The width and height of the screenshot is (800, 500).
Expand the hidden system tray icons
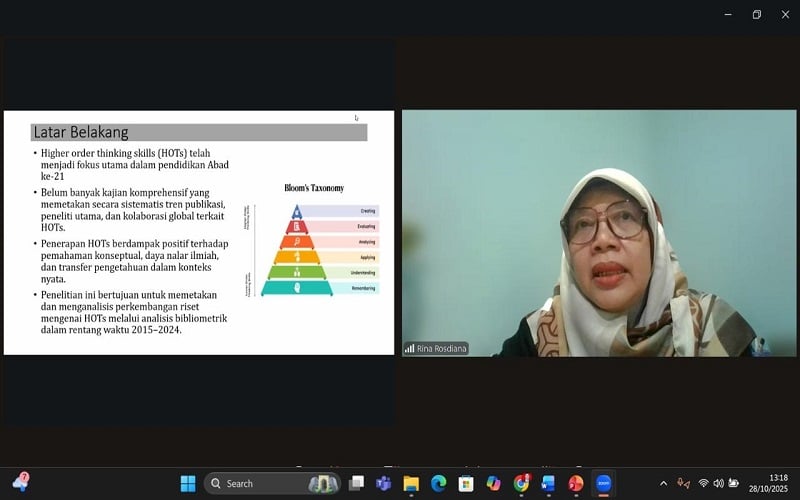tap(663, 484)
